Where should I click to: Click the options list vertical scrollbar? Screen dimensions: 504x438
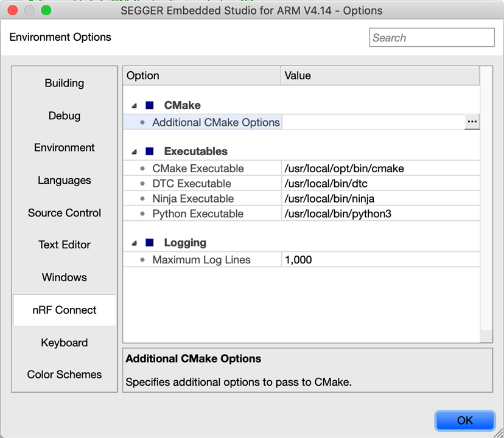[486, 204]
